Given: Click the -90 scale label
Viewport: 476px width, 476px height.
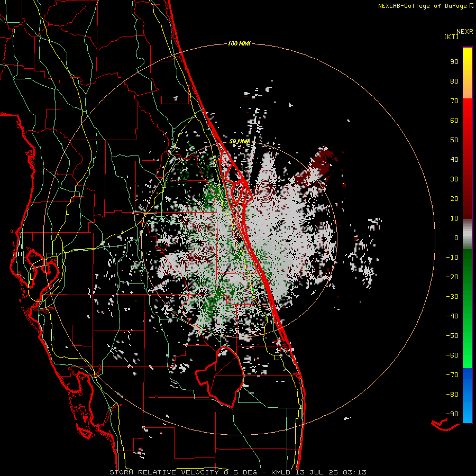Looking at the screenshot, I should [452, 414].
